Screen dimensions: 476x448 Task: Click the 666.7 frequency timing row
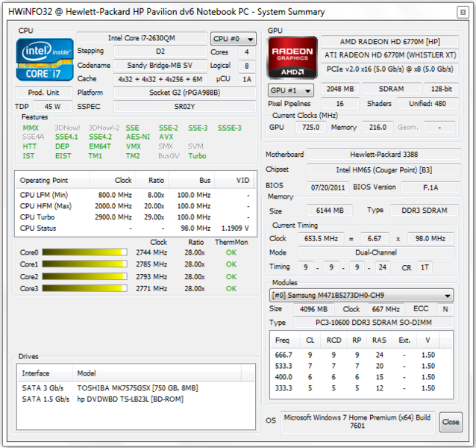point(361,355)
